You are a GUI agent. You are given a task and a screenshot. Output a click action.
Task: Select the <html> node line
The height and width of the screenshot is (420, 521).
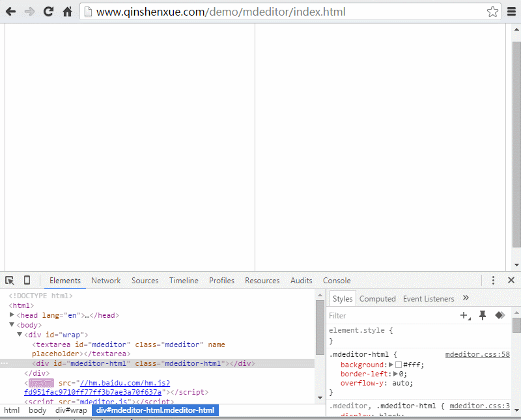[21, 305]
